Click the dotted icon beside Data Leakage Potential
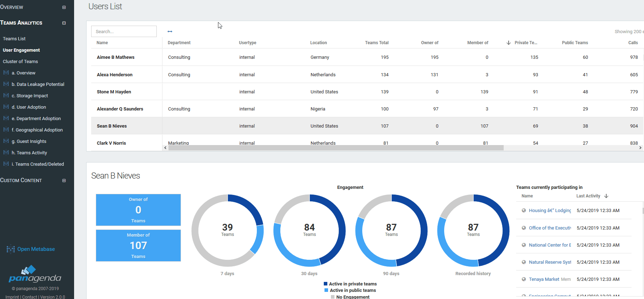Image resolution: width=644 pixels, height=299 pixels. click(x=6, y=84)
